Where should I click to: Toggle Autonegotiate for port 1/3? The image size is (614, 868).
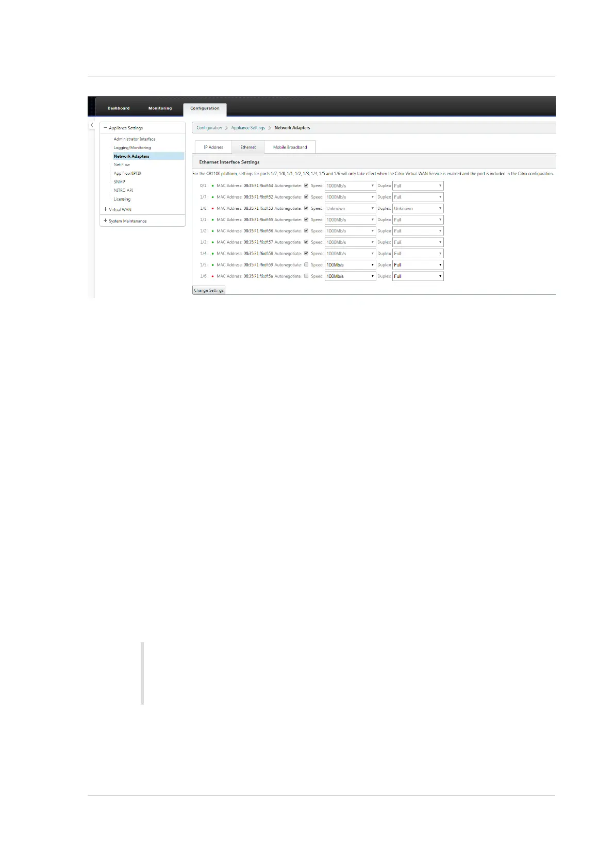306,242
